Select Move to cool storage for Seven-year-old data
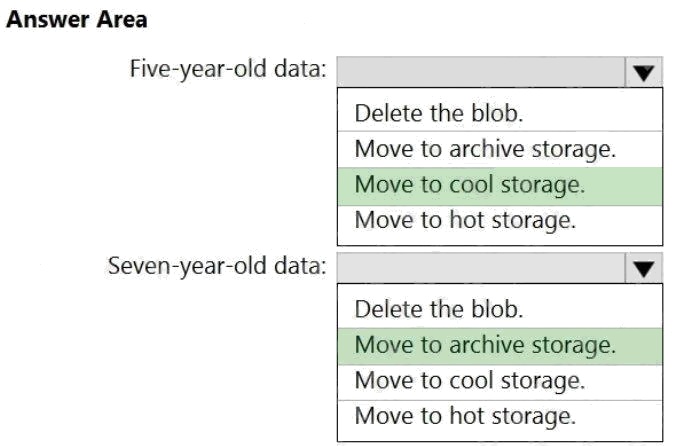Screen dimensions: 688x446 pyautogui.click(x=470, y=381)
